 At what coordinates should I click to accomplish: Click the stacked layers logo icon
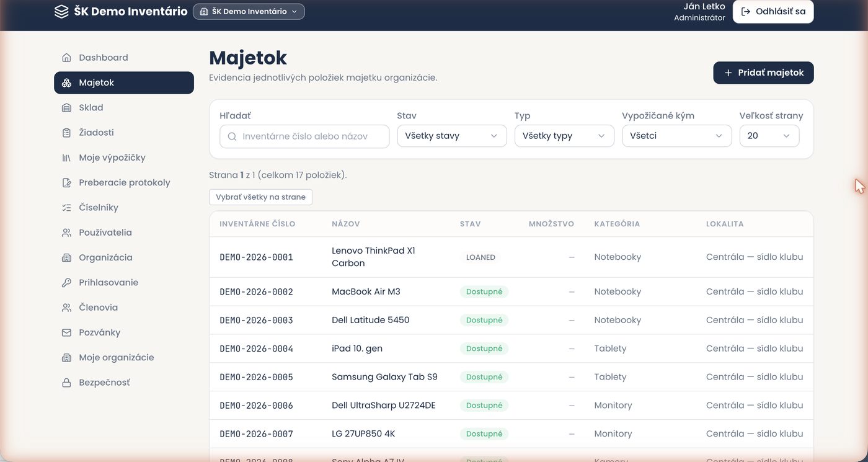61,11
